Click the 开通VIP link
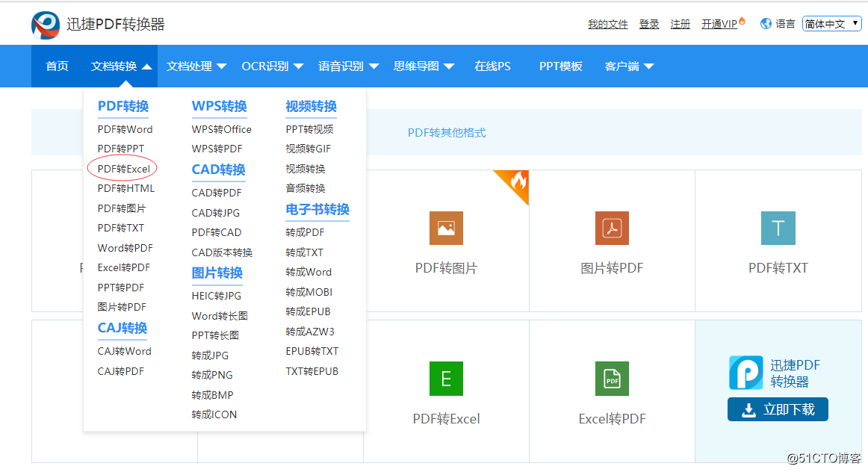The height and width of the screenshot is (472, 868). tap(719, 25)
